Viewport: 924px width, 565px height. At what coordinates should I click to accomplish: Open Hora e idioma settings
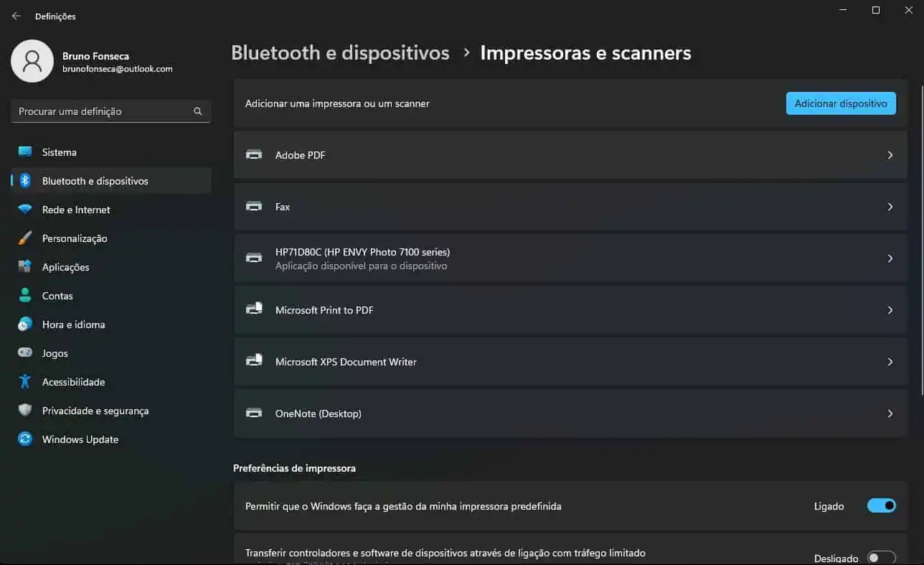tap(111, 324)
